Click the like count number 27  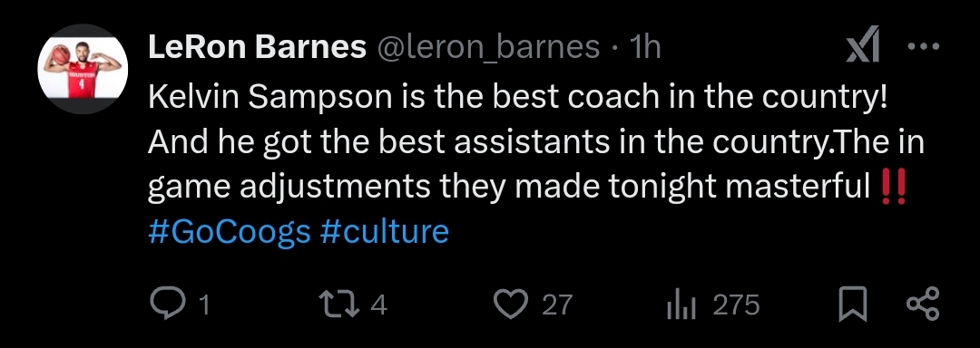click(557, 305)
